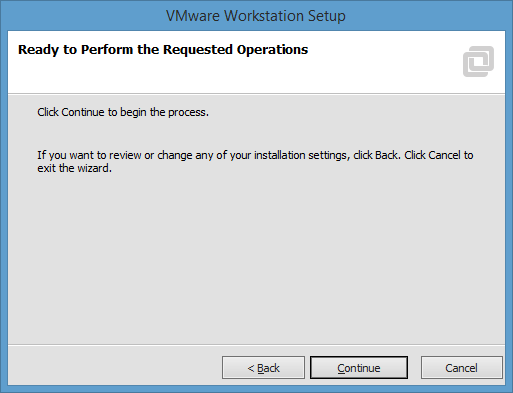Click the Ready to Perform the Requested Operations heading

[x=163, y=50]
